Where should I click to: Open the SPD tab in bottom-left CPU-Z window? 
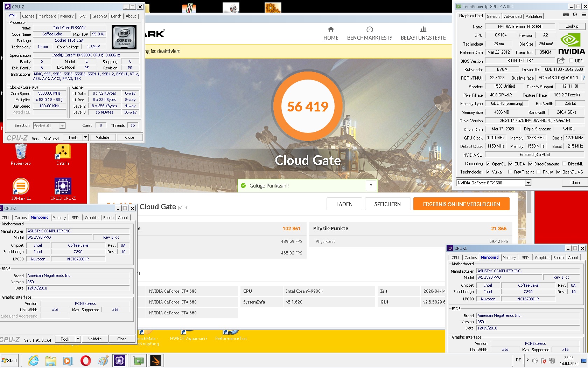pyautogui.click(x=75, y=218)
